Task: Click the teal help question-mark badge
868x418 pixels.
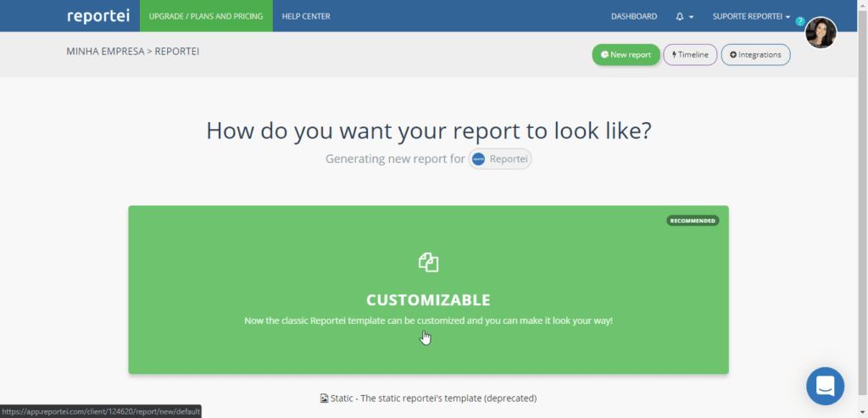Action: coord(799,21)
